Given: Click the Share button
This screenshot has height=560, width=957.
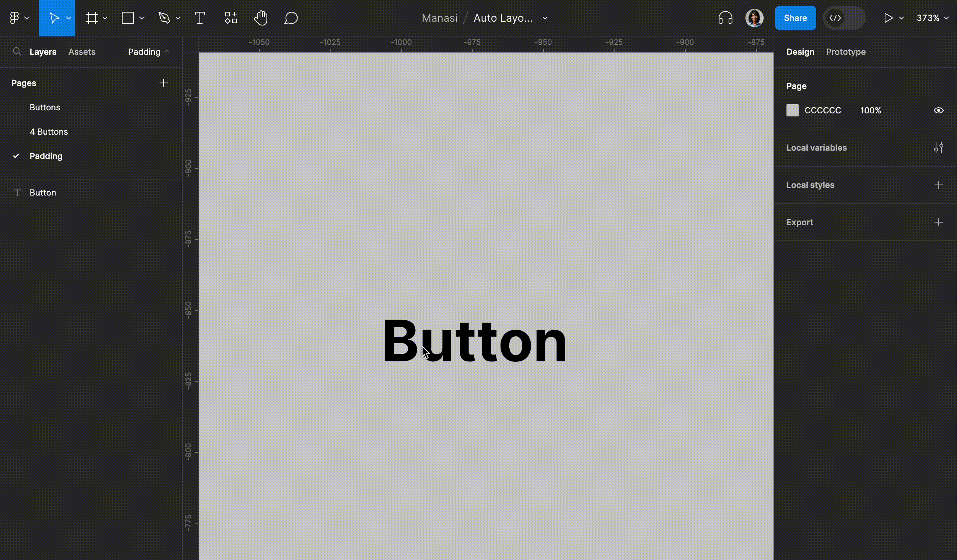Looking at the screenshot, I should [x=795, y=18].
